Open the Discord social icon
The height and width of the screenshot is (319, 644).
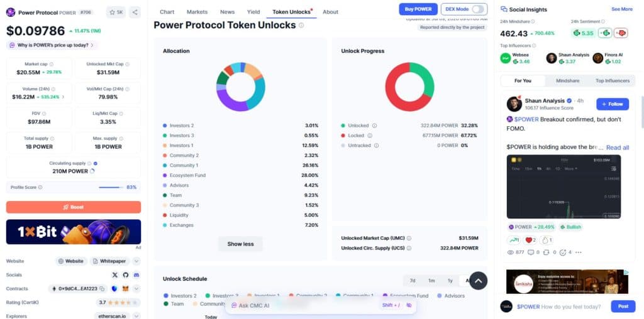point(136,274)
